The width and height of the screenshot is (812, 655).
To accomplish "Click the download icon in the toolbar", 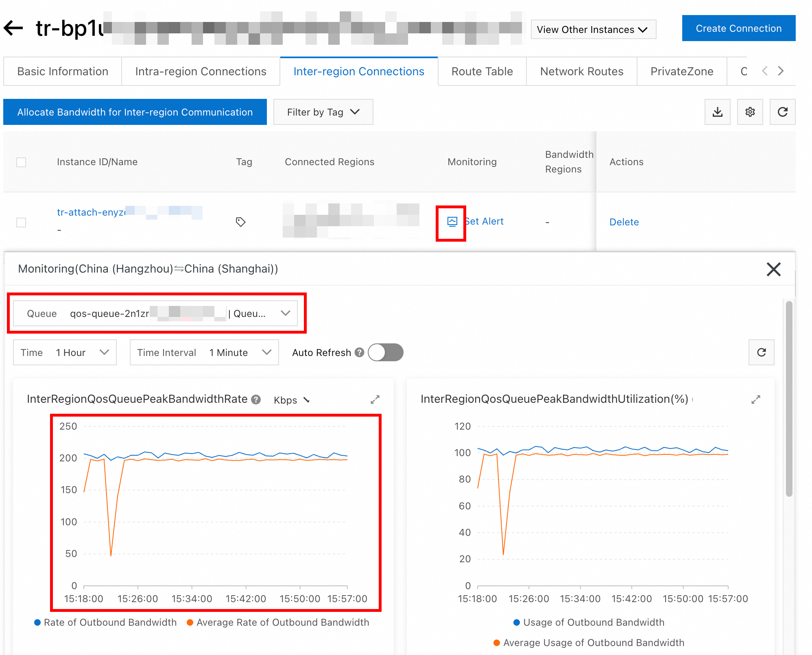I will click(717, 112).
